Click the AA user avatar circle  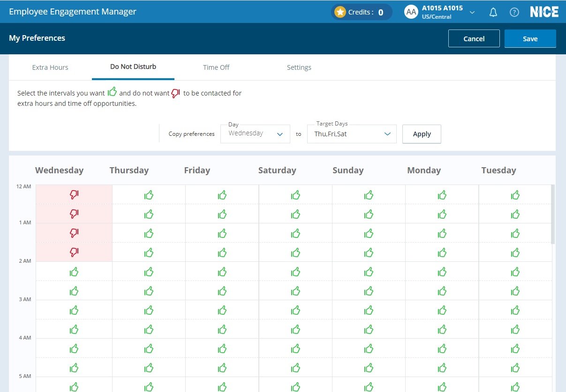click(411, 12)
